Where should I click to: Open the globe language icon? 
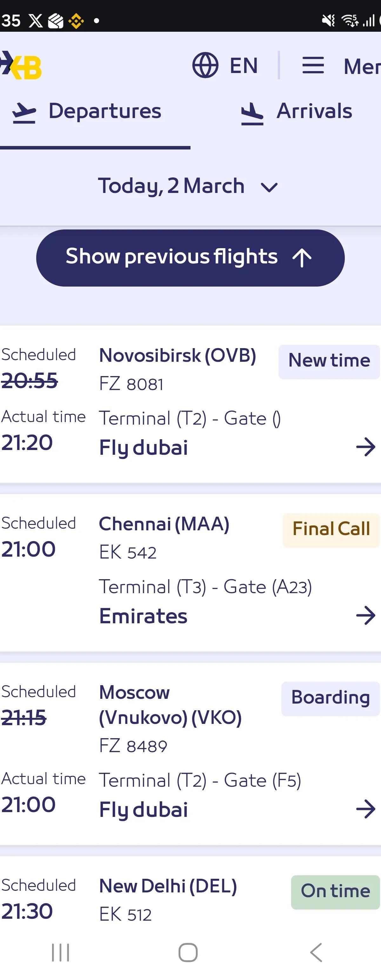[x=205, y=65]
